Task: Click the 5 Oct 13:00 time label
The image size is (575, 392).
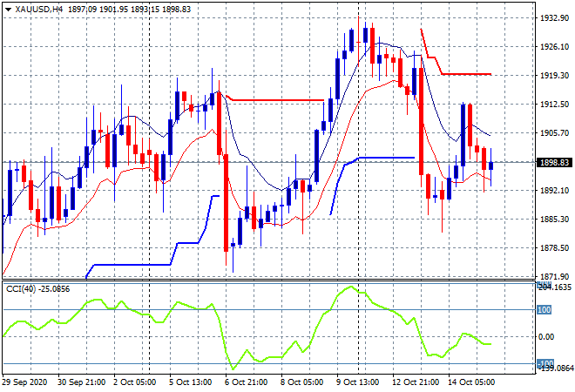Action: [190, 382]
